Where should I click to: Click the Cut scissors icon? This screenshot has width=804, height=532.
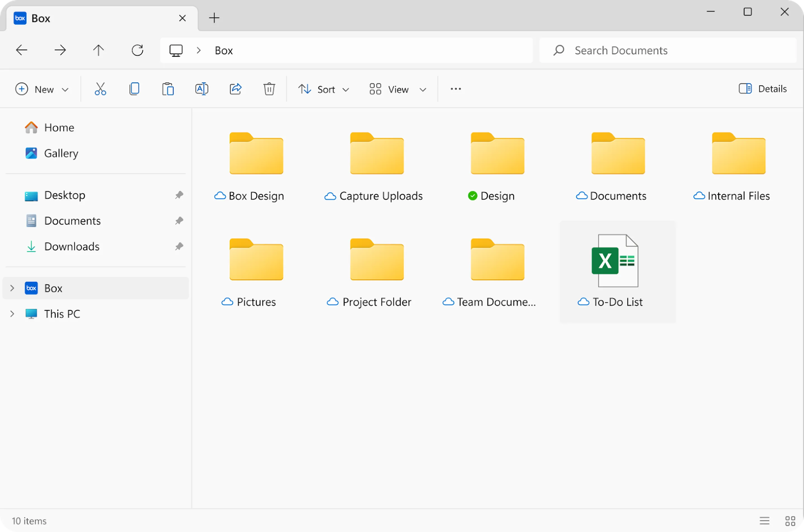(100, 89)
